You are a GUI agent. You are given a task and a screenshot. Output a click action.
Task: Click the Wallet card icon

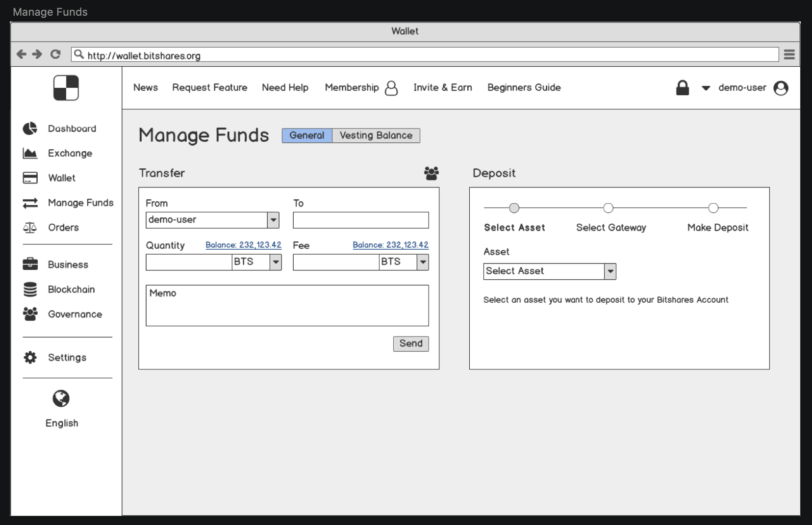point(30,178)
